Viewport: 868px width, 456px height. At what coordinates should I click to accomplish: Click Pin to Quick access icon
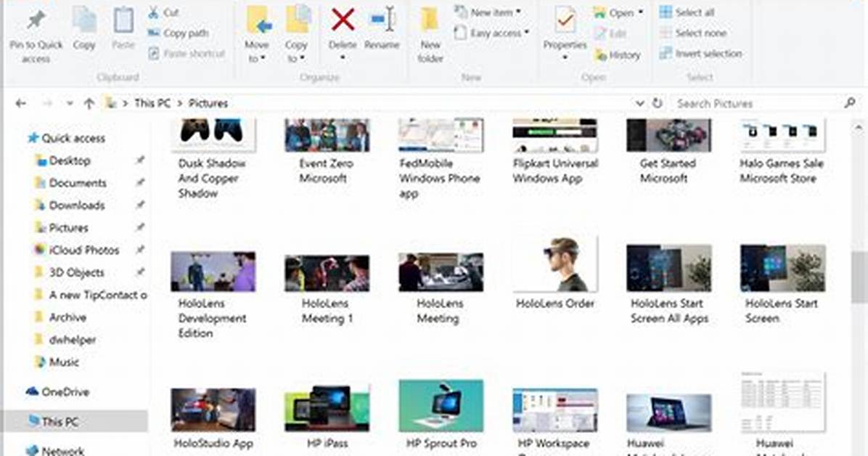pos(36,21)
